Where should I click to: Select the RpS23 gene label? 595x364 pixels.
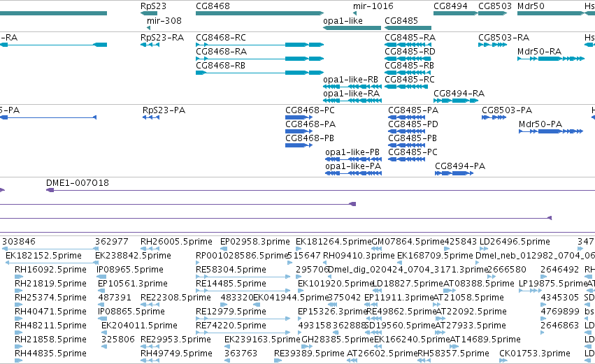coord(153,6)
